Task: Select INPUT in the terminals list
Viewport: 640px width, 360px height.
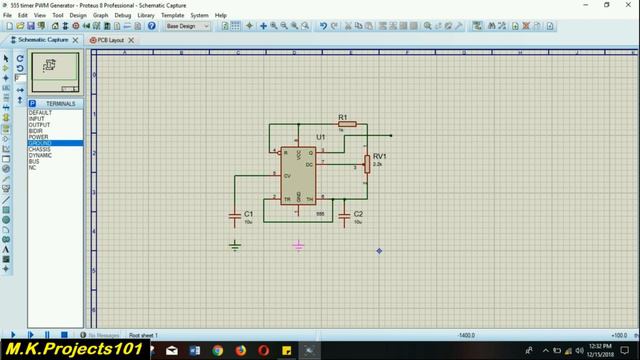Action: (x=56, y=119)
